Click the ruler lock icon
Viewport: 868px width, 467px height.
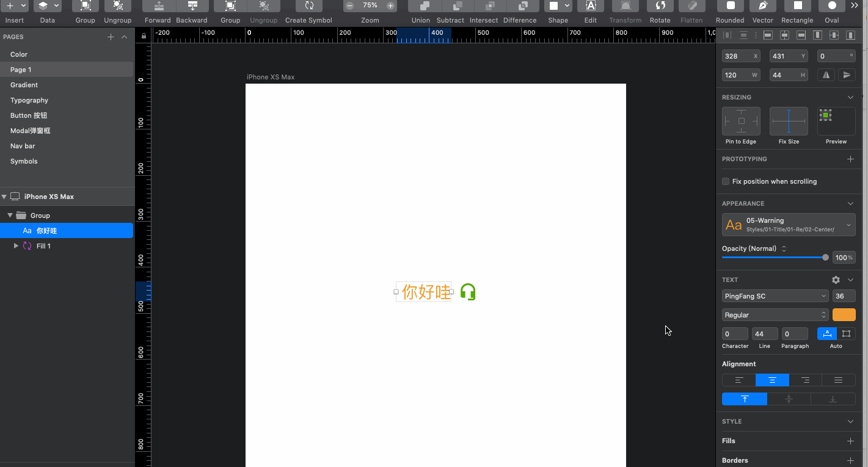(144, 36)
